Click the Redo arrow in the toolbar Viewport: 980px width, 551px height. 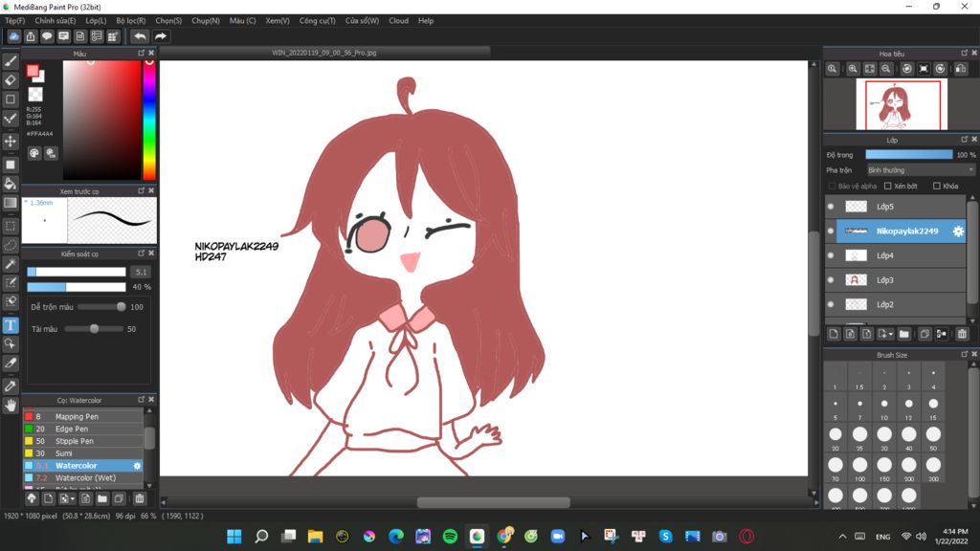(161, 36)
